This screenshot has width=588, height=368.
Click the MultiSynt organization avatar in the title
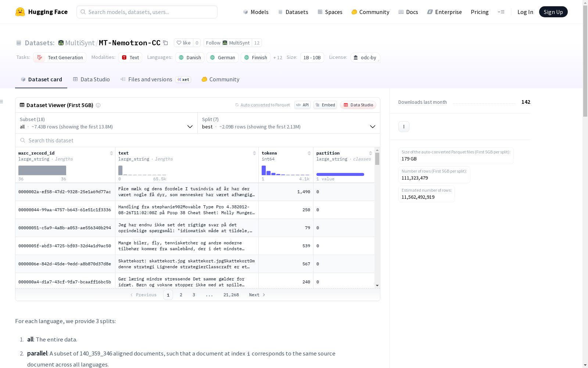(61, 43)
